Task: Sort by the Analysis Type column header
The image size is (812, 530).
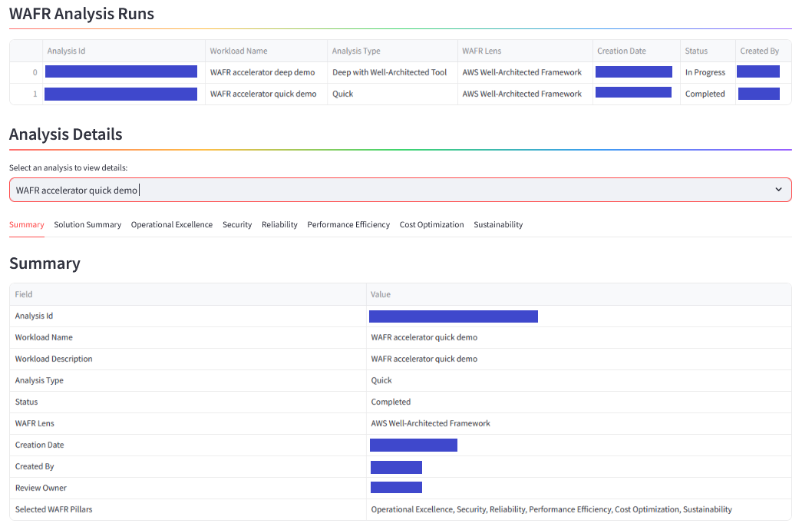Action: coord(392,51)
